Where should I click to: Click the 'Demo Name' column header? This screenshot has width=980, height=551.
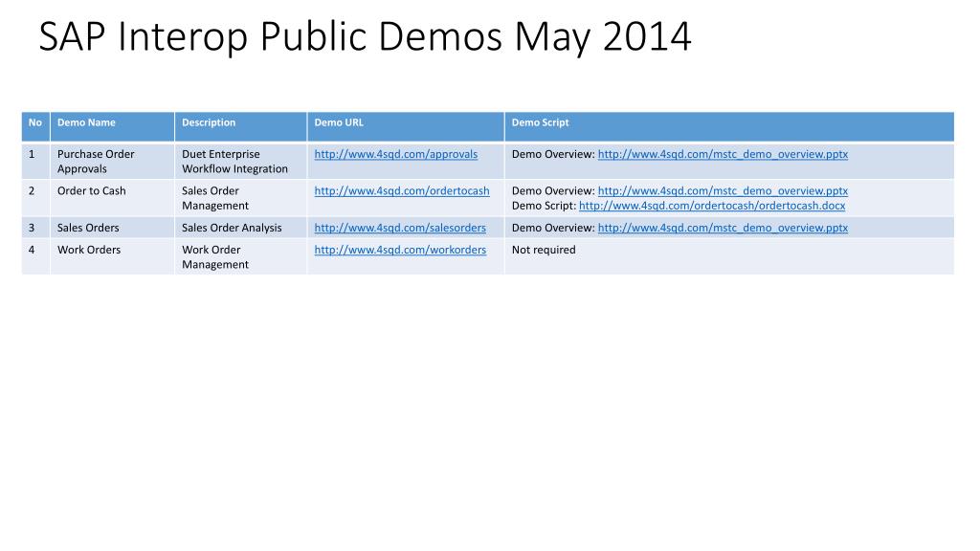(113, 127)
